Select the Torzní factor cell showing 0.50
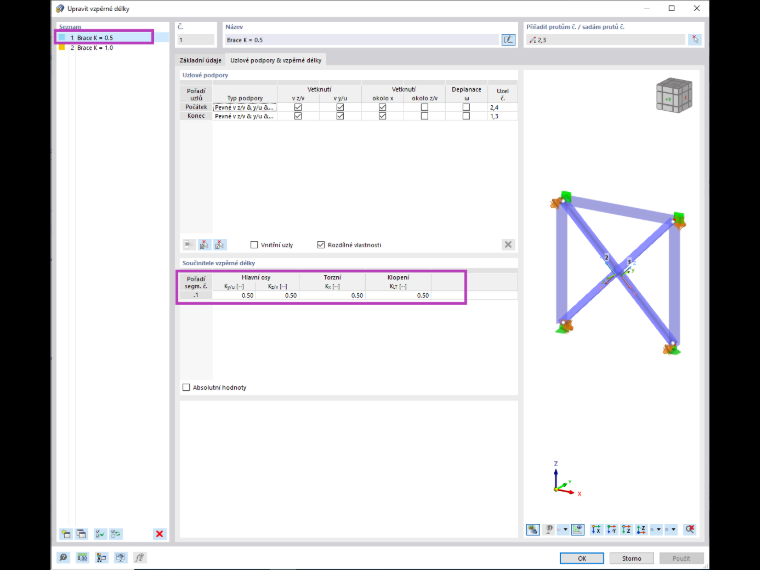The image size is (760, 570). [332, 295]
